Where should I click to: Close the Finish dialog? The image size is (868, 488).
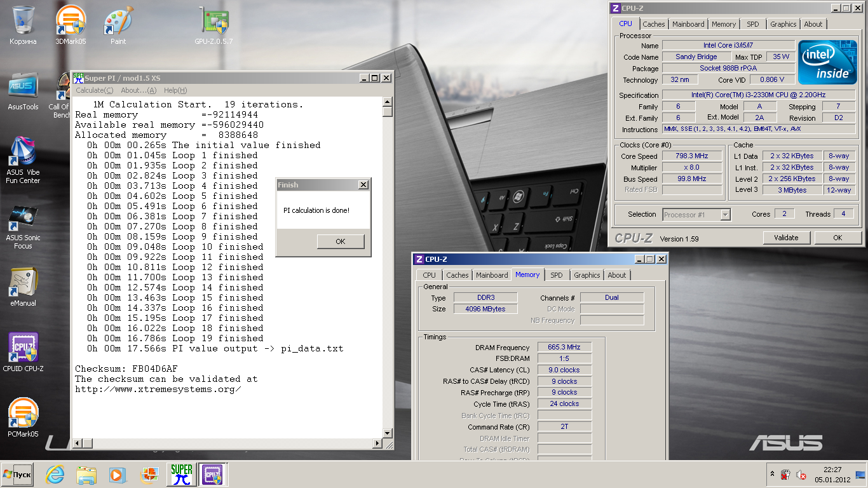(363, 185)
